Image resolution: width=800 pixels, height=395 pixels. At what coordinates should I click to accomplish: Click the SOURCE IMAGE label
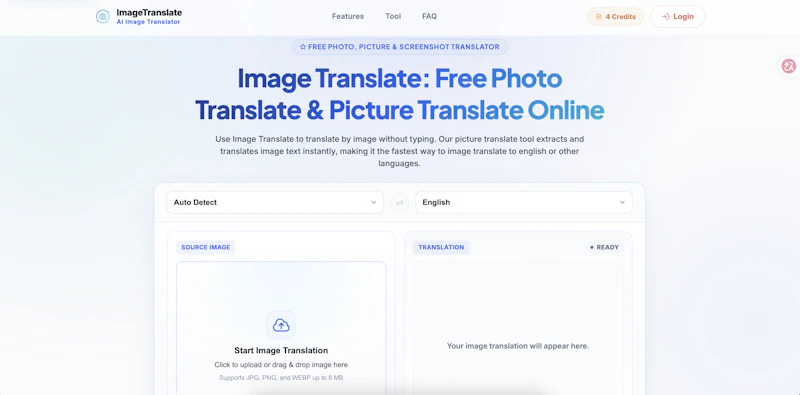(206, 247)
